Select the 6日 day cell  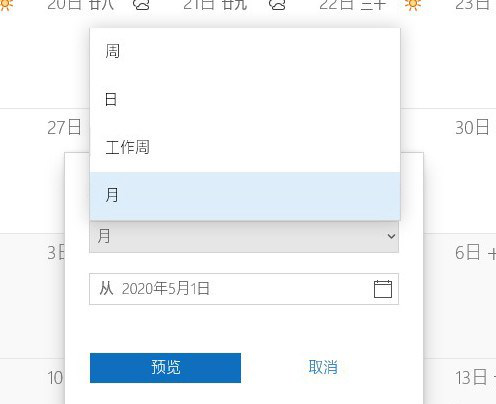pyautogui.click(x=468, y=253)
